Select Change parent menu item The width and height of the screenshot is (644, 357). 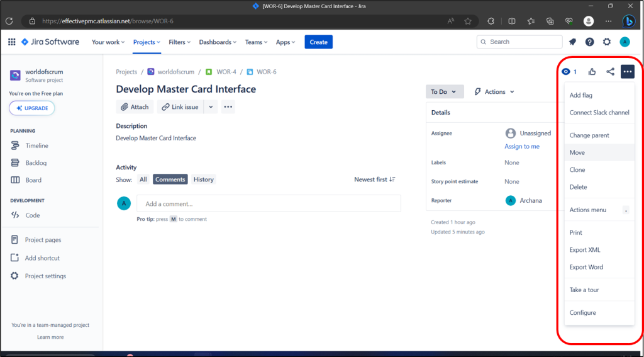click(x=599, y=135)
